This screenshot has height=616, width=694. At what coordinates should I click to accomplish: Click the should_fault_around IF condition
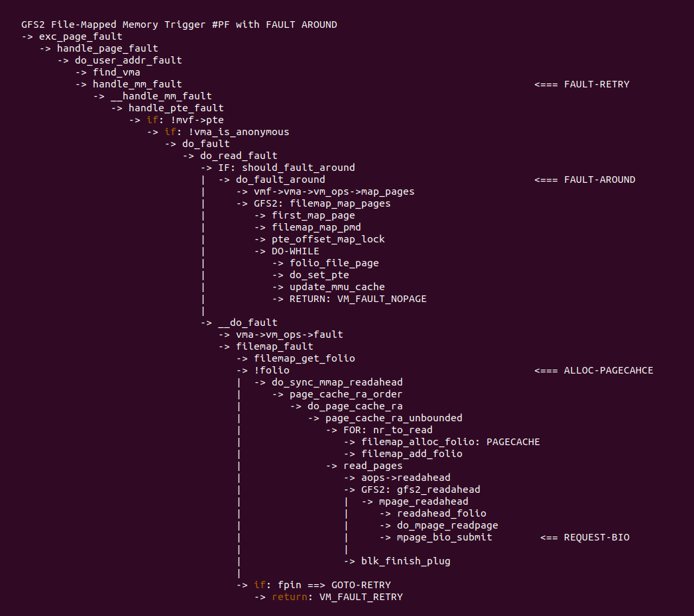pyautogui.click(x=298, y=168)
